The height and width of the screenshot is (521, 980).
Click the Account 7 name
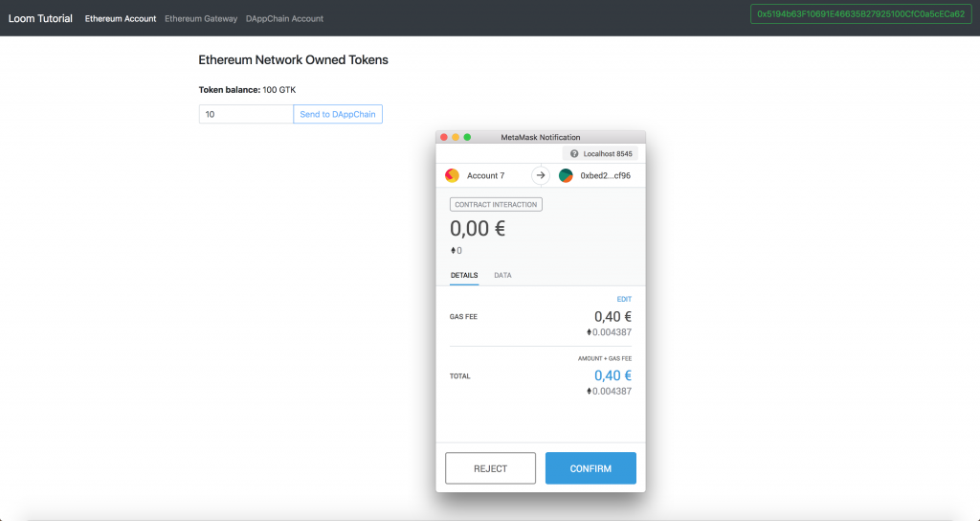click(485, 176)
